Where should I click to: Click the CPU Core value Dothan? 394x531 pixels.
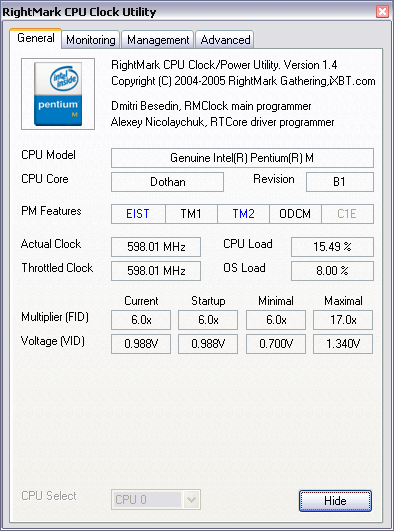(167, 182)
